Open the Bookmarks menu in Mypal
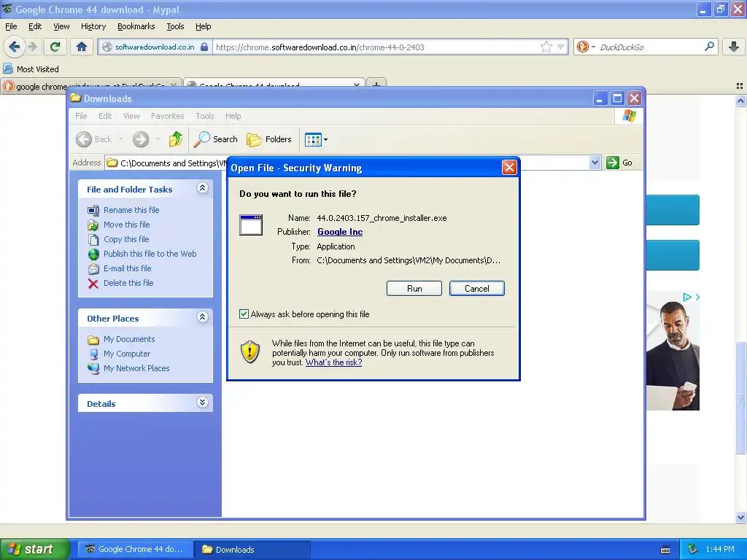747x560 pixels. (x=136, y=26)
